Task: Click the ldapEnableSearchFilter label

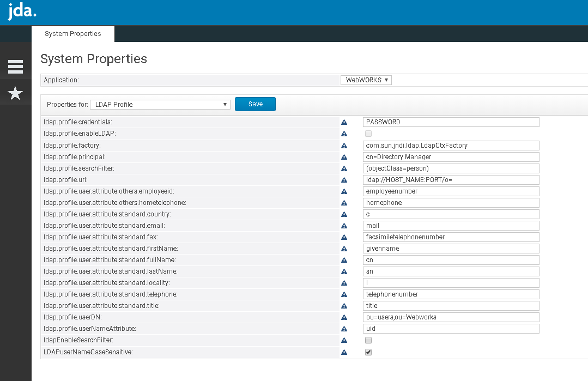Action: [x=78, y=340]
